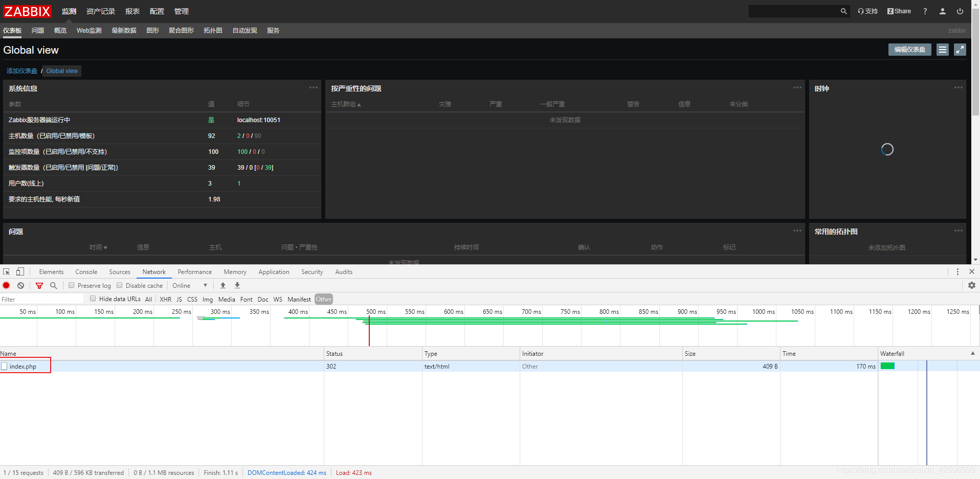Image resolution: width=980 pixels, height=479 pixels.
Task: Sort problems by time column
Action: coord(98,247)
